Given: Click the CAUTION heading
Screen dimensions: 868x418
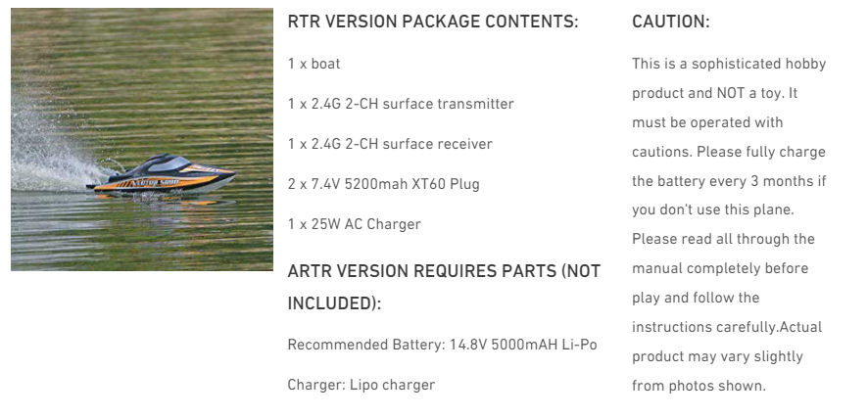Looking at the screenshot, I should tap(671, 22).
